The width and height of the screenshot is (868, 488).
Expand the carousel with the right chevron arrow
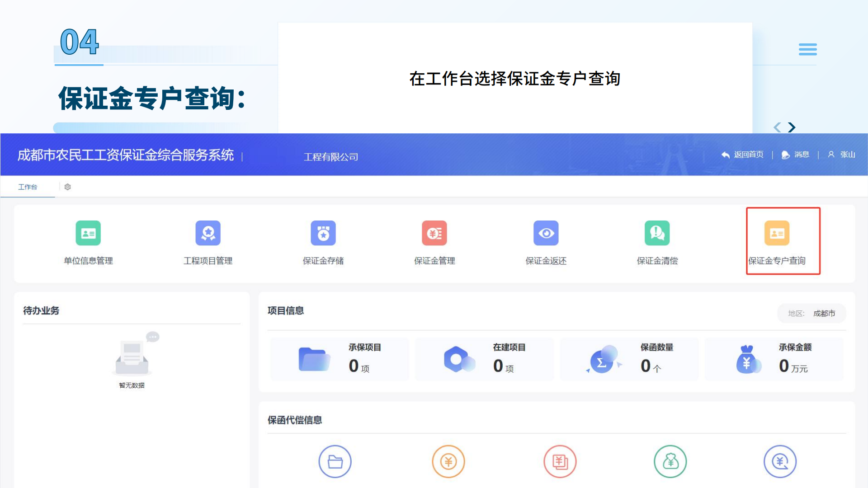[792, 127]
